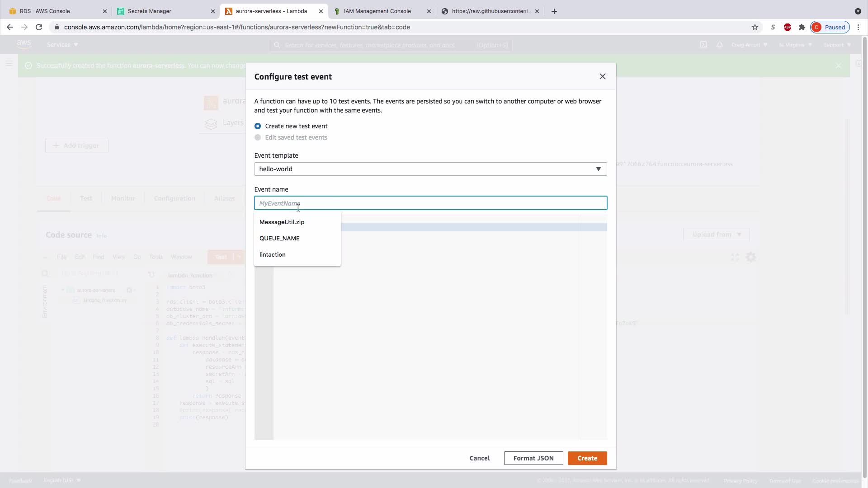This screenshot has height=488, width=868.
Task: Open the Event template hello-world dropdown
Action: [430, 169]
